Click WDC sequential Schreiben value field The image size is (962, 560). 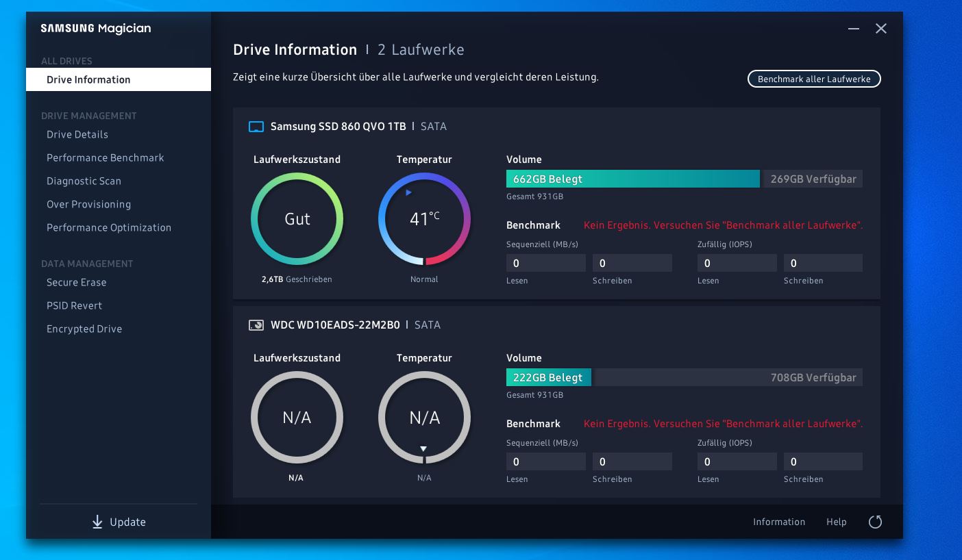tap(632, 461)
